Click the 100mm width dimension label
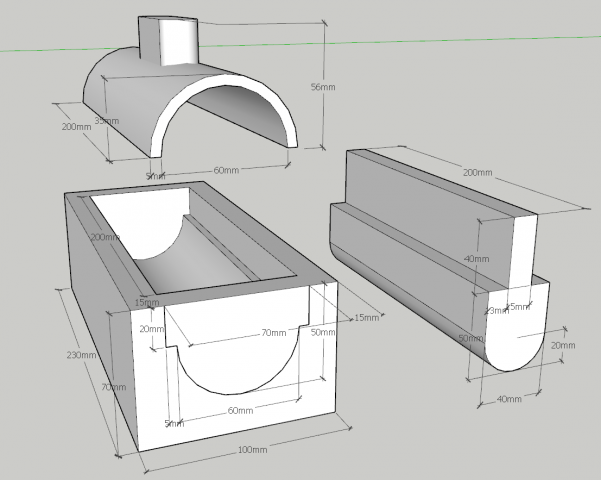 point(253,449)
